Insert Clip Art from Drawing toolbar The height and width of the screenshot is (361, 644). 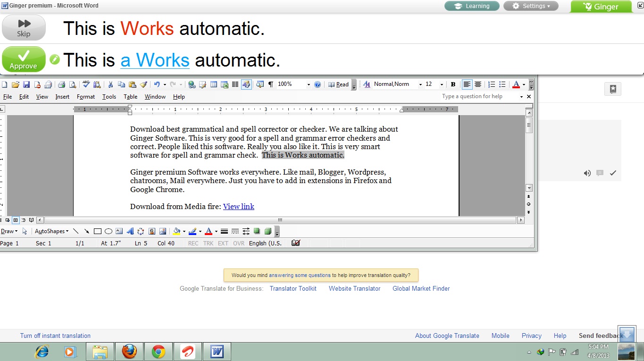click(x=152, y=231)
